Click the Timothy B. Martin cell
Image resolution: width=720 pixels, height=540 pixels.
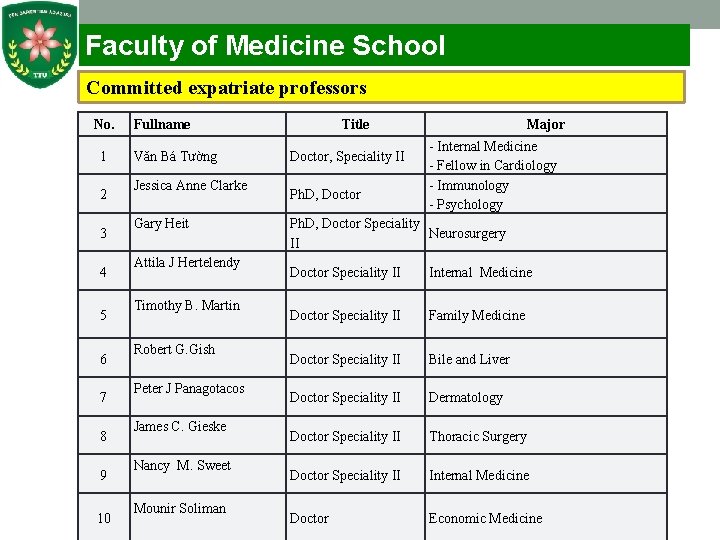[x=187, y=305]
